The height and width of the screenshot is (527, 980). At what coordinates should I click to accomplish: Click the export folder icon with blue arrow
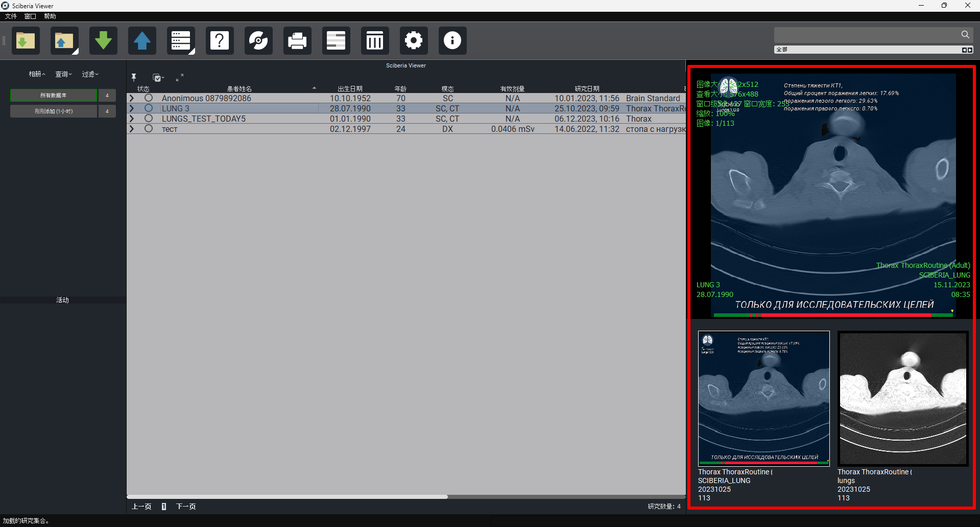click(x=64, y=40)
